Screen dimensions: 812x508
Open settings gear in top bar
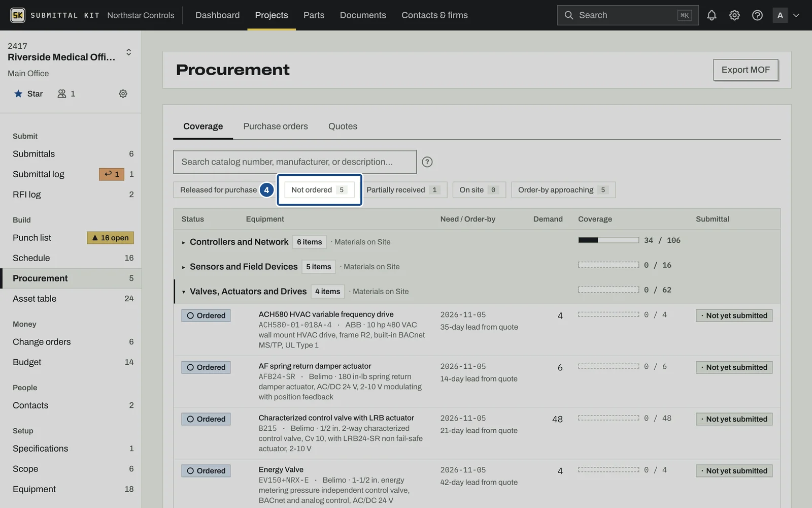734,15
